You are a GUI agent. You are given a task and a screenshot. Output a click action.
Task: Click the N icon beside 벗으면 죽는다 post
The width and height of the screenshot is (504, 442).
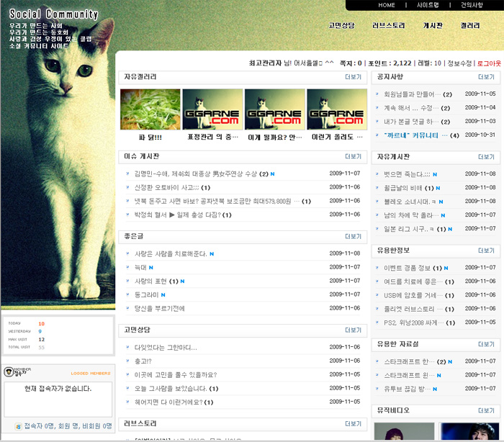(x=435, y=174)
